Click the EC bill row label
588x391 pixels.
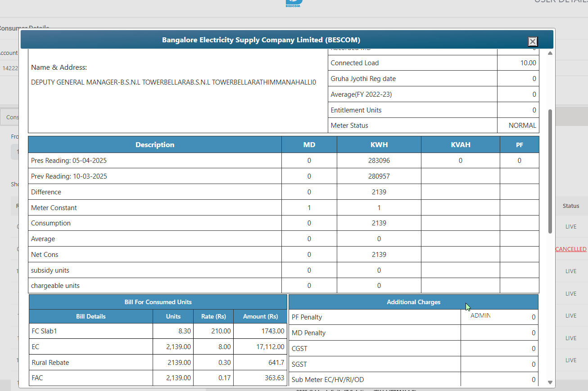(x=36, y=347)
